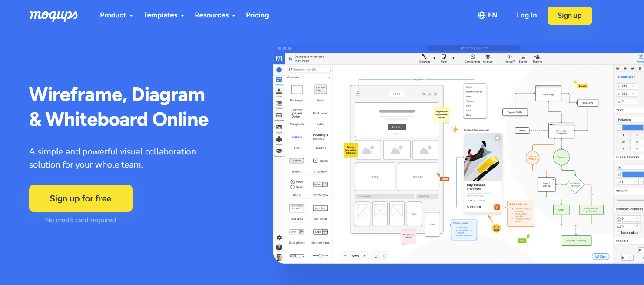Click the slider stencil at panel bottom
644x285 pixels.
tap(321, 256)
